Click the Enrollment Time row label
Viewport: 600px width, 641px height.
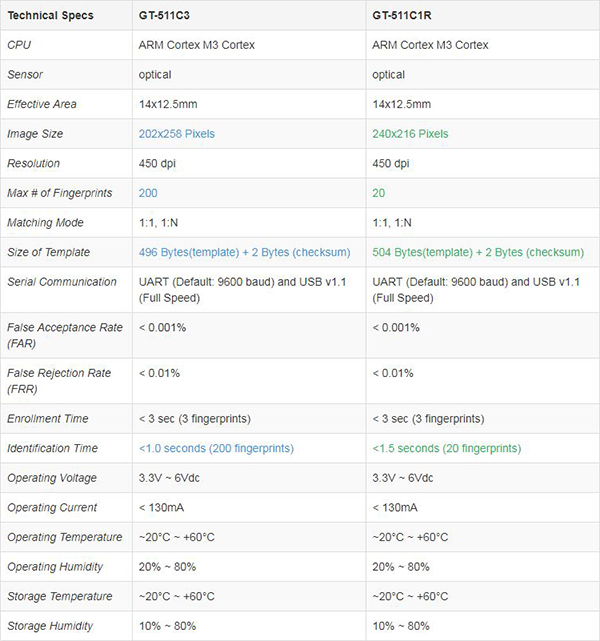coord(47,418)
